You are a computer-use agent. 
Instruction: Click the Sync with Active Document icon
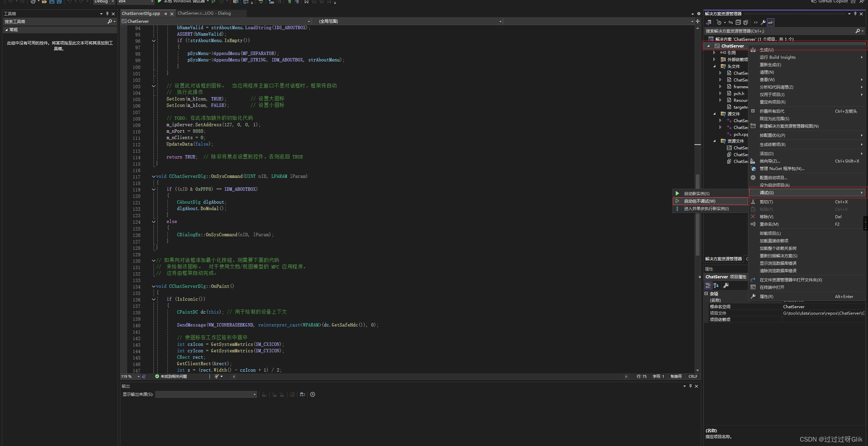[731, 22]
